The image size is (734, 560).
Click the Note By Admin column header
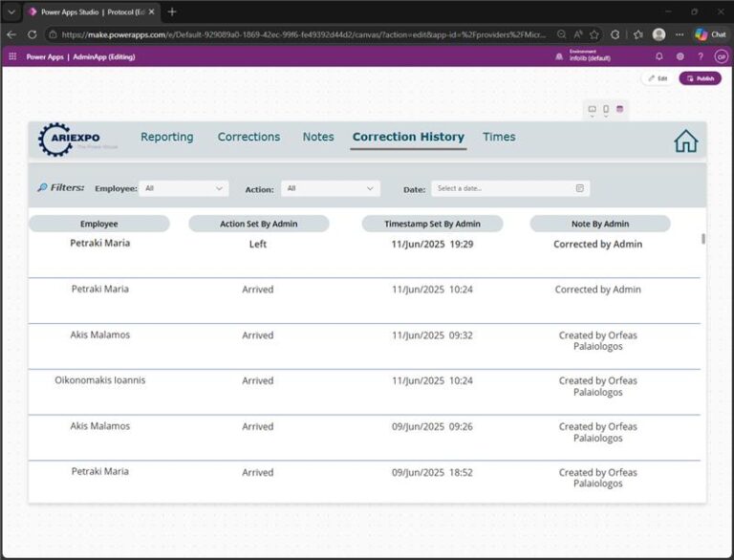600,224
